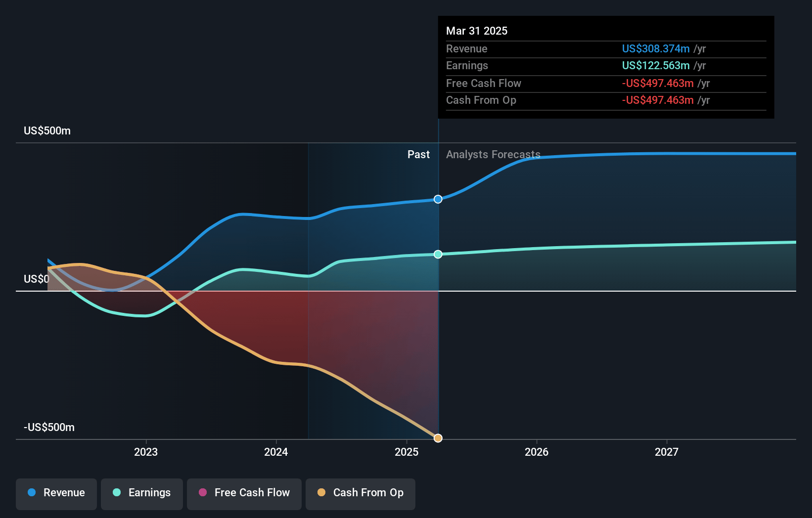Toggle the Free Cash Flow legend button
This screenshot has width=812, height=518.
244,494
